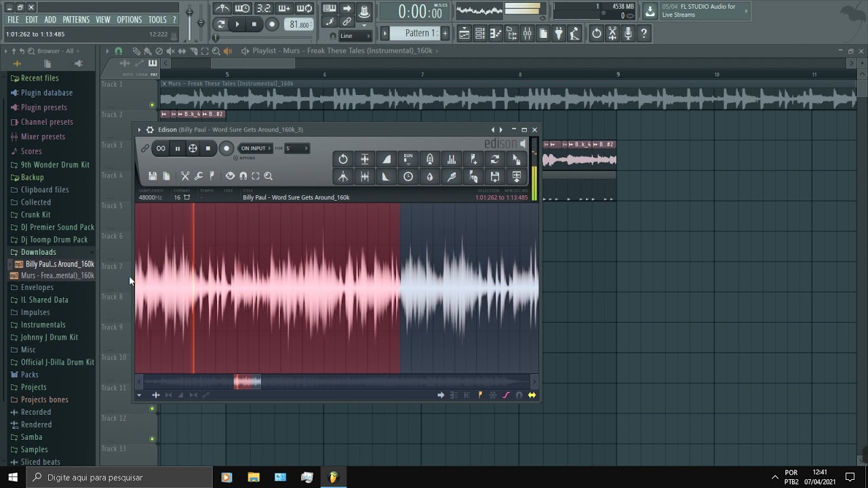The image size is (868, 488).
Task: Open the Line snap dropdown
Action: (x=355, y=35)
